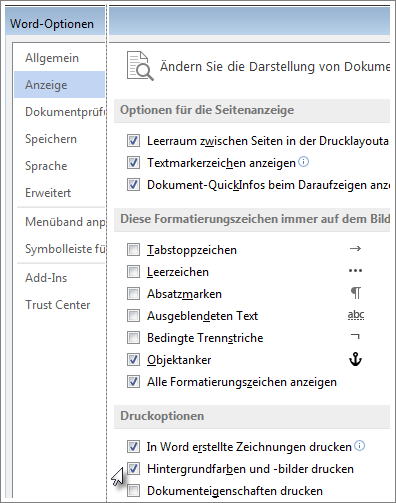The image size is (396, 503).
Task: Tick the Absatzmarken checkbox
Action: click(133, 294)
